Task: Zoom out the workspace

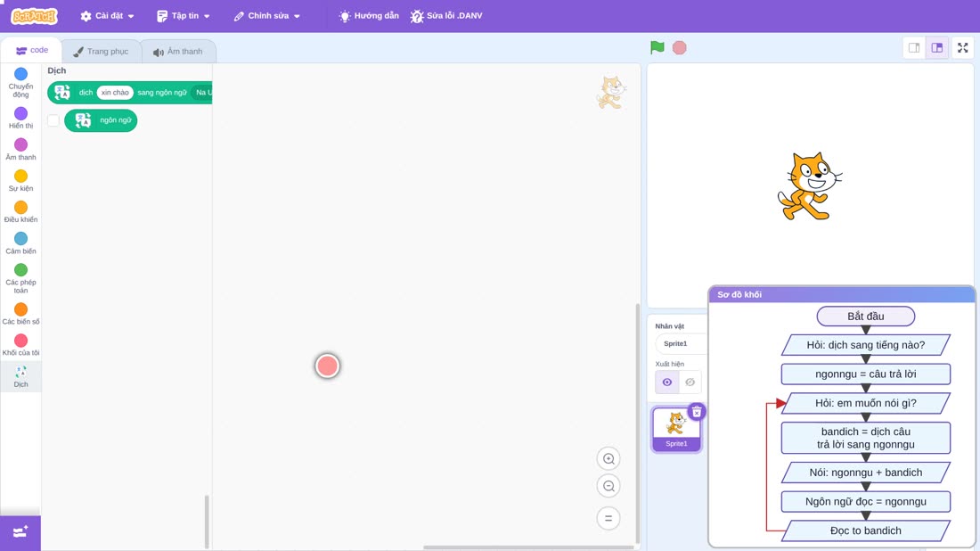Action: [608, 486]
